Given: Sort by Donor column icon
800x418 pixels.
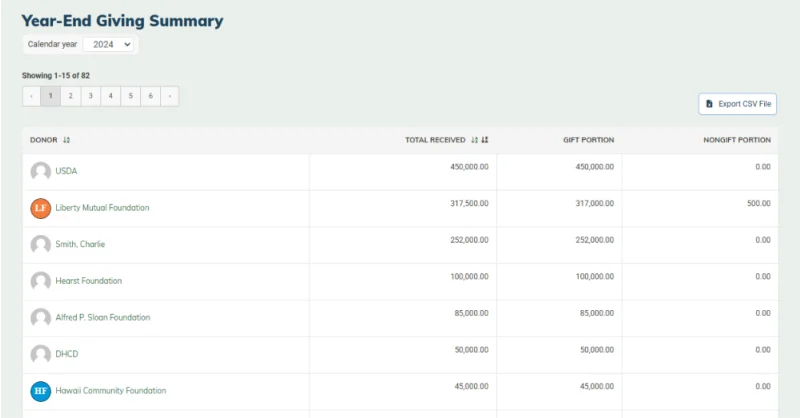Looking at the screenshot, I should click(66, 140).
